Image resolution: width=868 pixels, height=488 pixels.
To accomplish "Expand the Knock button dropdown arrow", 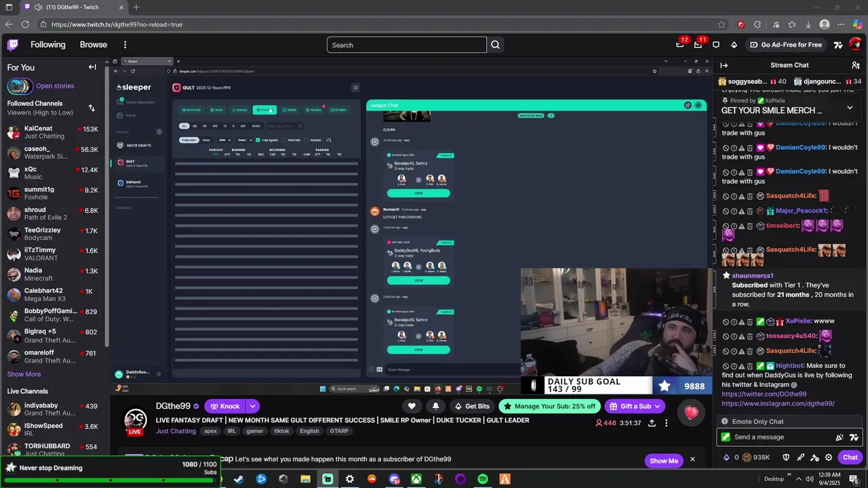I will coord(252,407).
